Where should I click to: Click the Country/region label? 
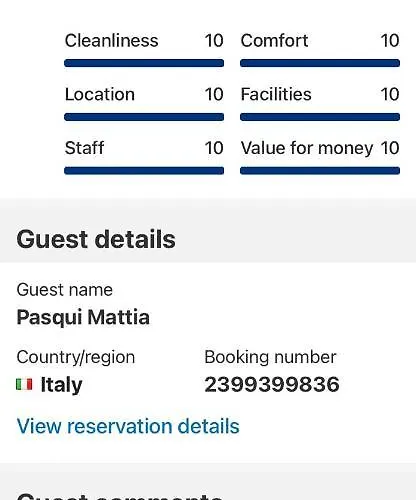(76, 357)
